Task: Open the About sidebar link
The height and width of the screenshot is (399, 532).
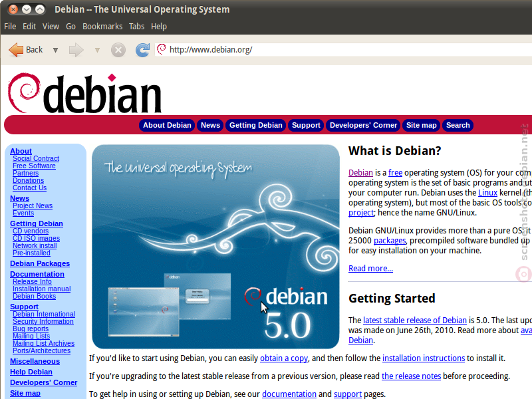Action: pos(21,151)
